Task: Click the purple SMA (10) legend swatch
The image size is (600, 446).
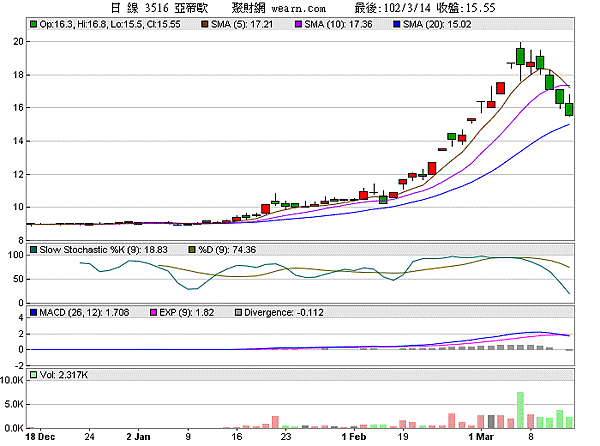Action: 299,24
